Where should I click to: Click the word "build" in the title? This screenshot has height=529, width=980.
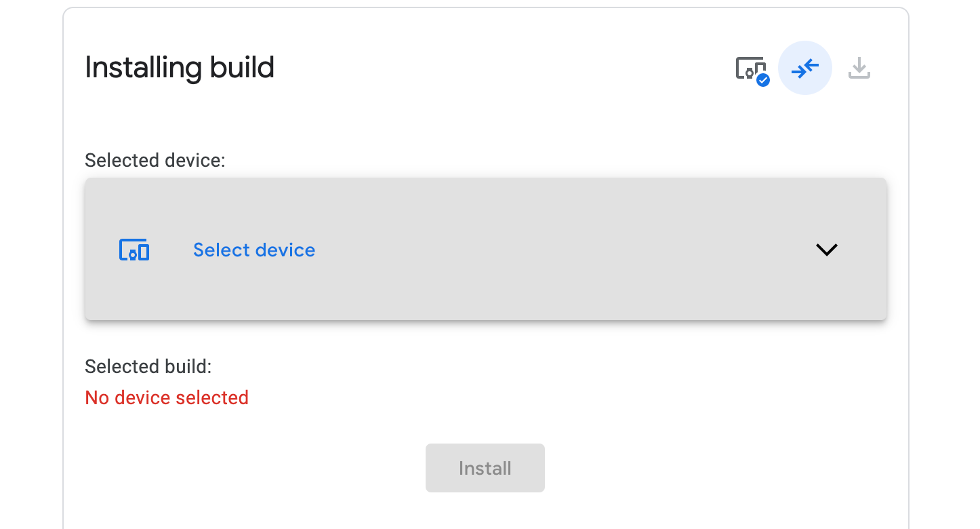(x=242, y=68)
